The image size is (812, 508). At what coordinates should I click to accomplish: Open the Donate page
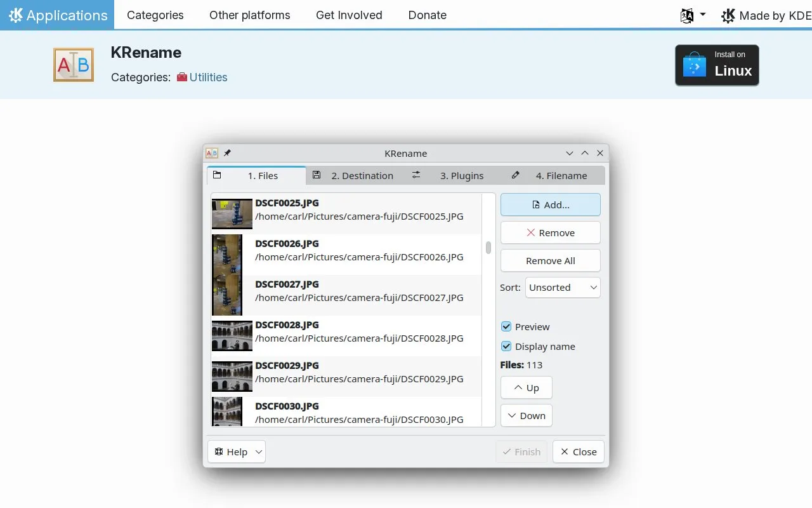428,15
